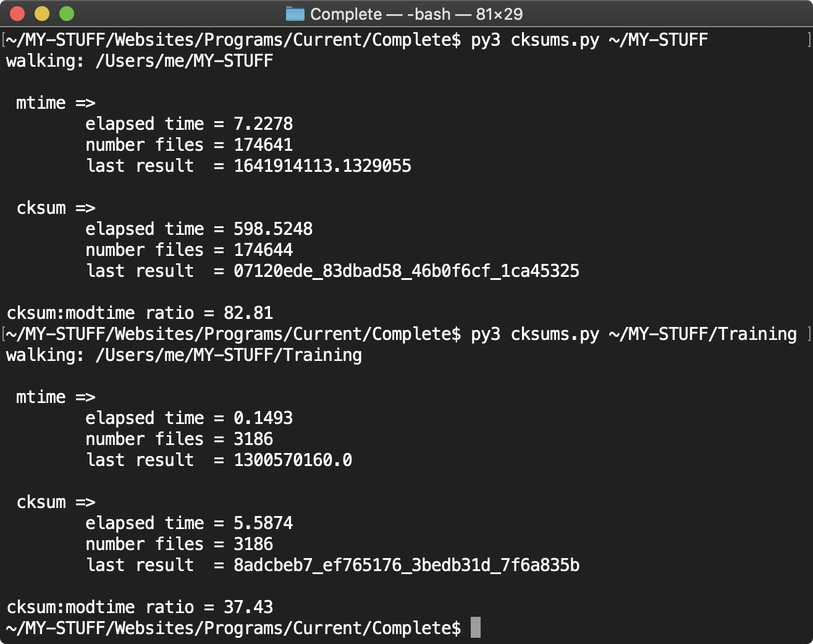This screenshot has width=813, height=644.
Task: Click the red close window button
Action: click(x=17, y=14)
